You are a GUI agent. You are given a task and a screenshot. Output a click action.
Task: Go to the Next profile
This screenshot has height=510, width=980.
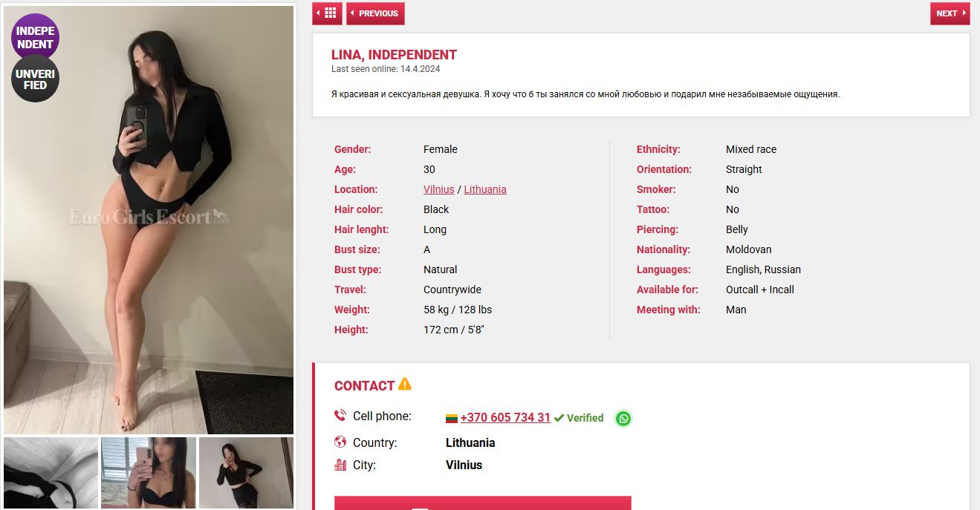[x=950, y=13]
